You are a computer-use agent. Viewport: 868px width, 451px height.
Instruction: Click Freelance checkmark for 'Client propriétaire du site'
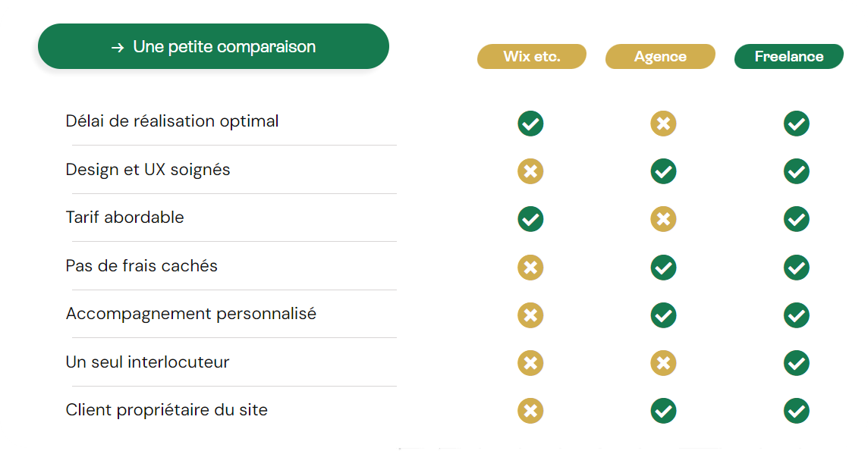click(x=796, y=411)
